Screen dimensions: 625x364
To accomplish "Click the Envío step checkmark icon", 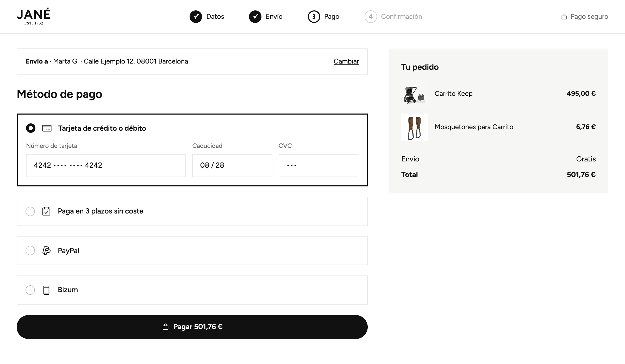I will pos(255,17).
